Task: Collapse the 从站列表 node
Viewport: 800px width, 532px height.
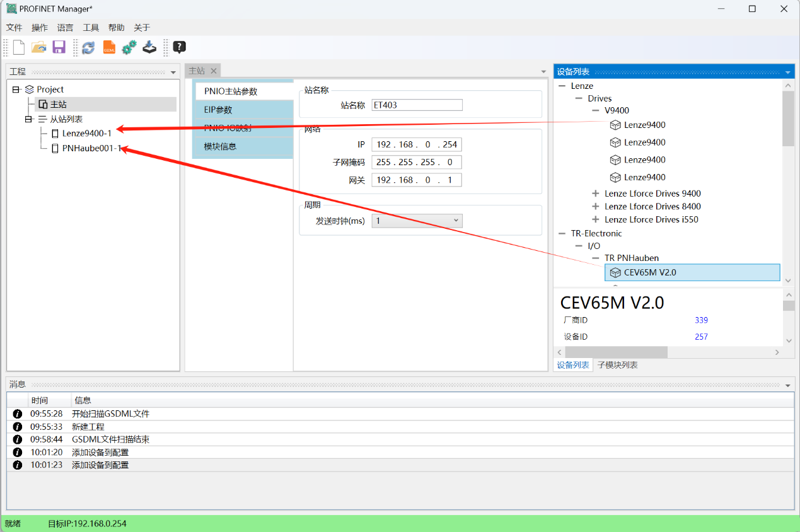Action: 29,119
